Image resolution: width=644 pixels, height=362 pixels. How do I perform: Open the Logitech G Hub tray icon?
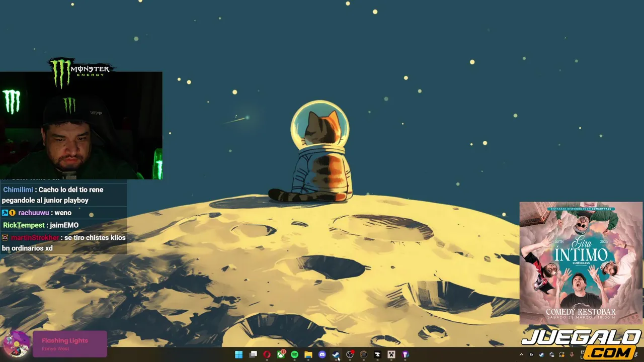coord(531,354)
